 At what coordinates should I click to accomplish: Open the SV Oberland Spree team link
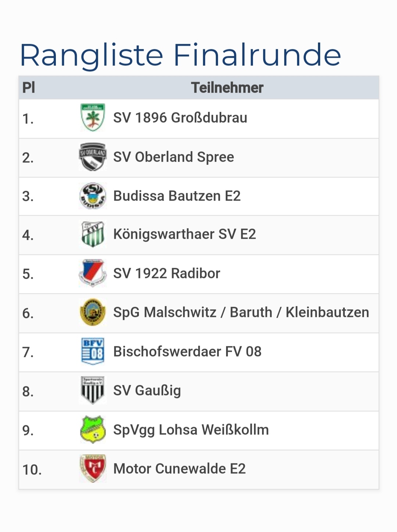174,157
